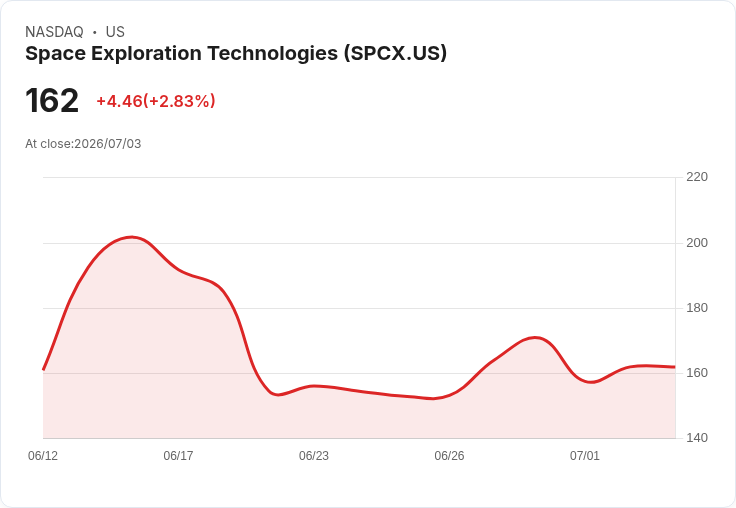Click the 06/26 date axis label

(449, 455)
